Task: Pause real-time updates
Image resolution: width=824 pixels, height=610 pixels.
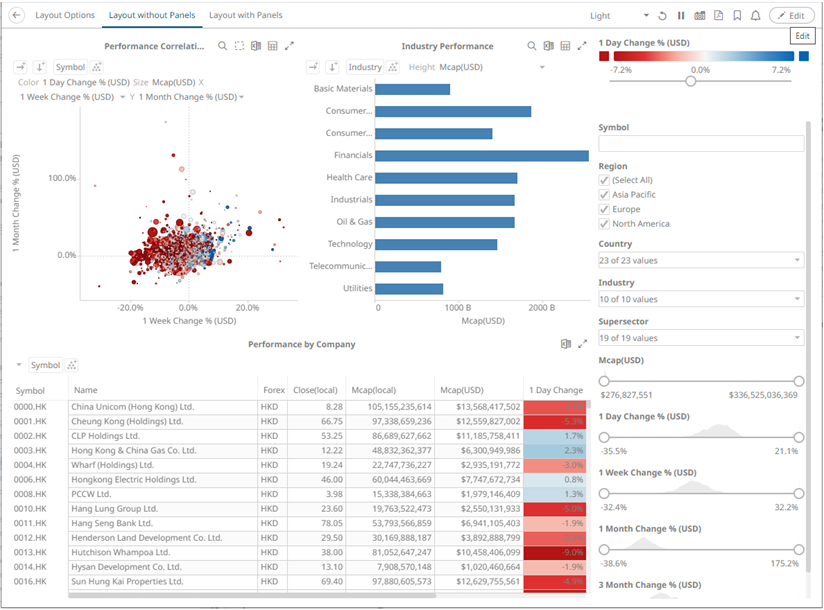Action: pos(681,16)
